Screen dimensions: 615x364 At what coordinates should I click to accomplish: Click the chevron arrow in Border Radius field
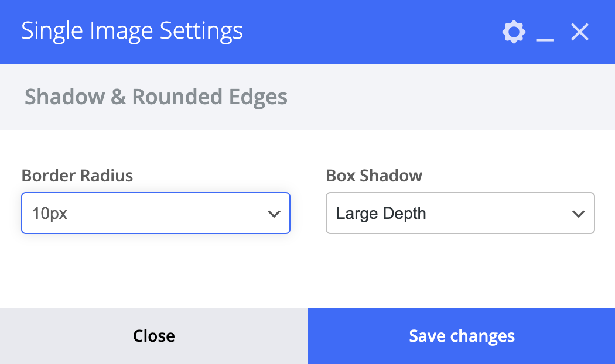click(274, 214)
